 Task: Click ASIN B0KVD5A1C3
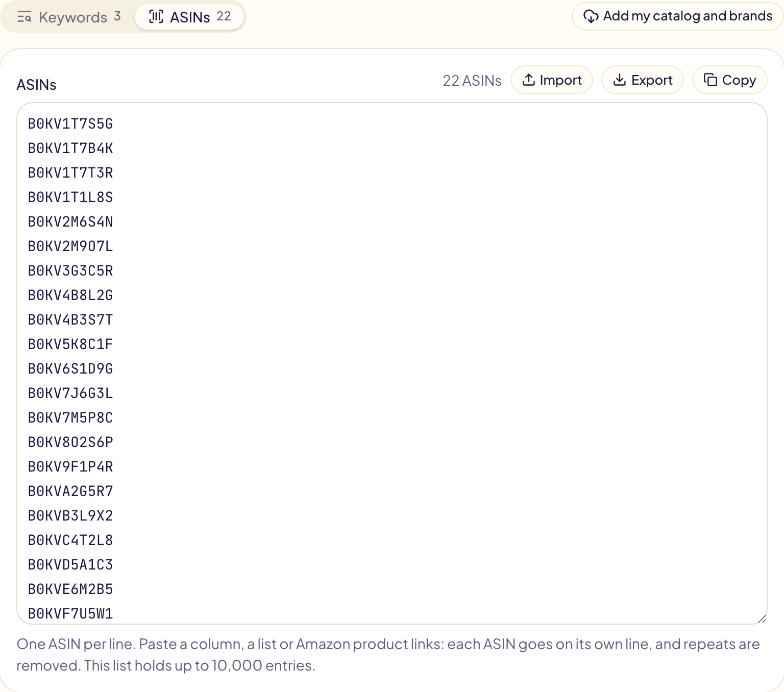coord(70,565)
